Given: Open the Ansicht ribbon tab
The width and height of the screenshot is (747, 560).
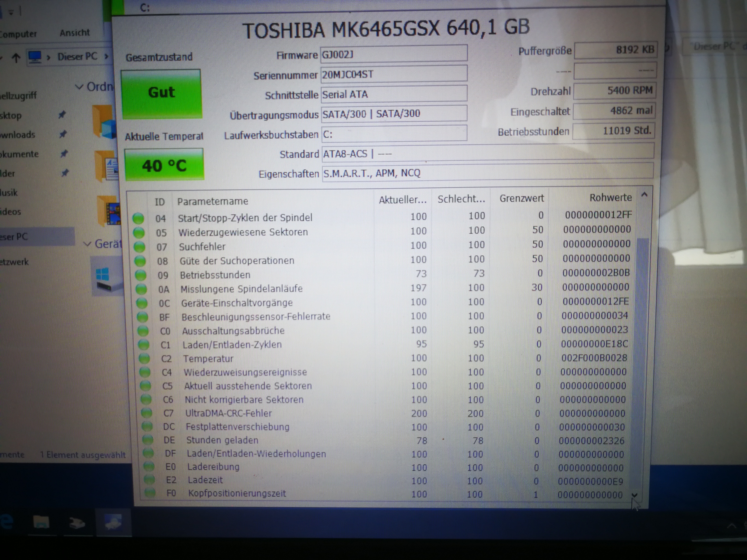Looking at the screenshot, I should pos(75,33).
